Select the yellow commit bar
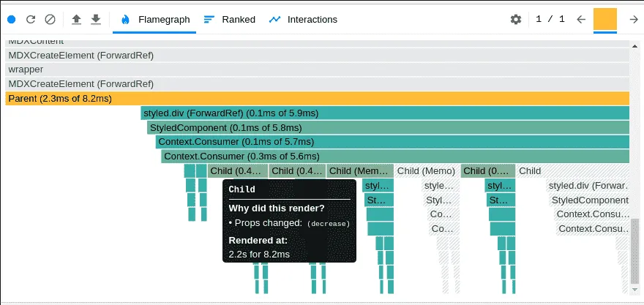The height and width of the screenshot is (305, 644). [605, 19]
